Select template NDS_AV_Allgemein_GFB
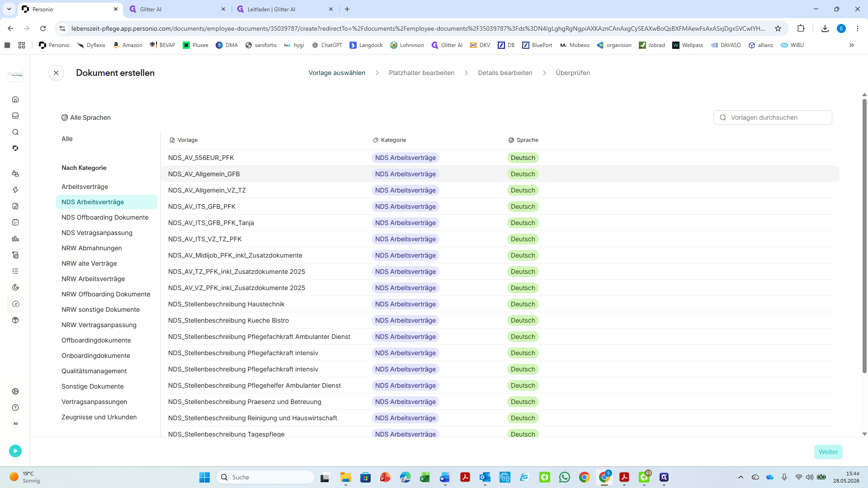 [500, 174]
